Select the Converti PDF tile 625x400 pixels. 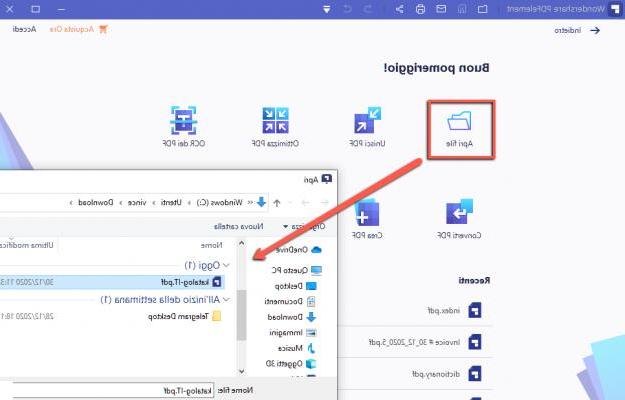click(459, 219)
